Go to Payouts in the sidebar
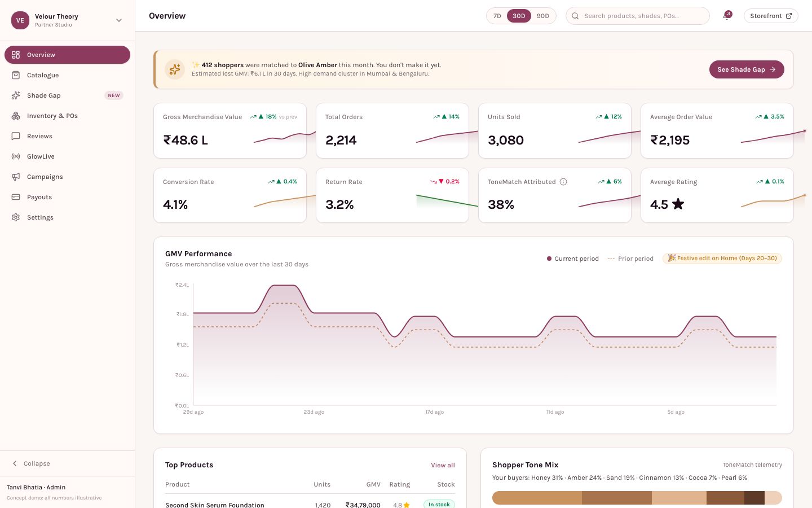Viewport: 812px width, 508px height. [67, 197]
